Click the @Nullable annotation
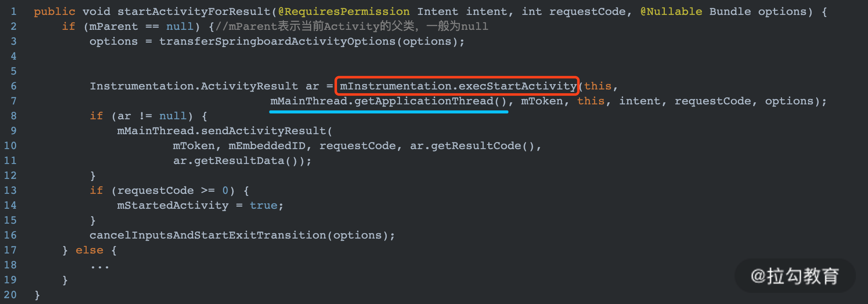The height and width of the screenshot is (304, 868). 671,12
